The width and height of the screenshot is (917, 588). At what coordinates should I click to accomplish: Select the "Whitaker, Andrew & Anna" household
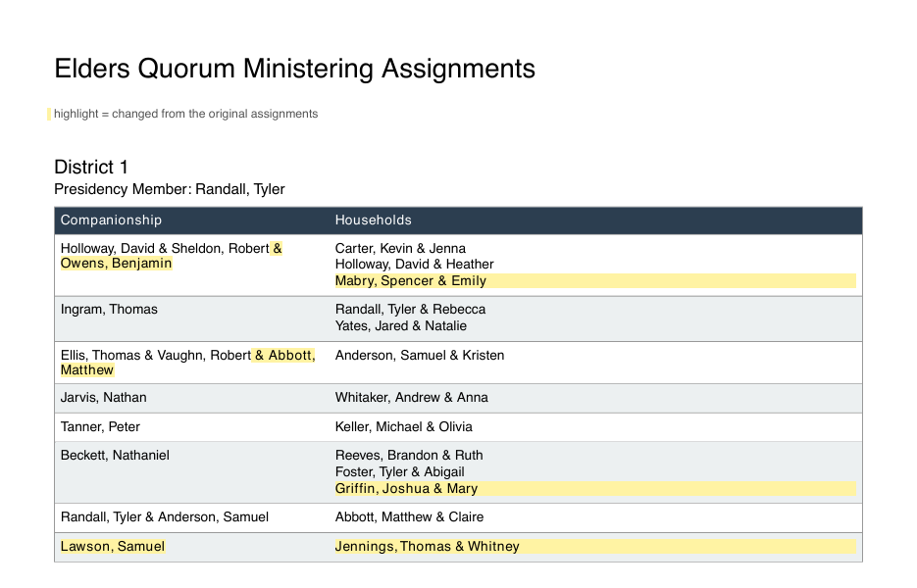pos(412,398)
